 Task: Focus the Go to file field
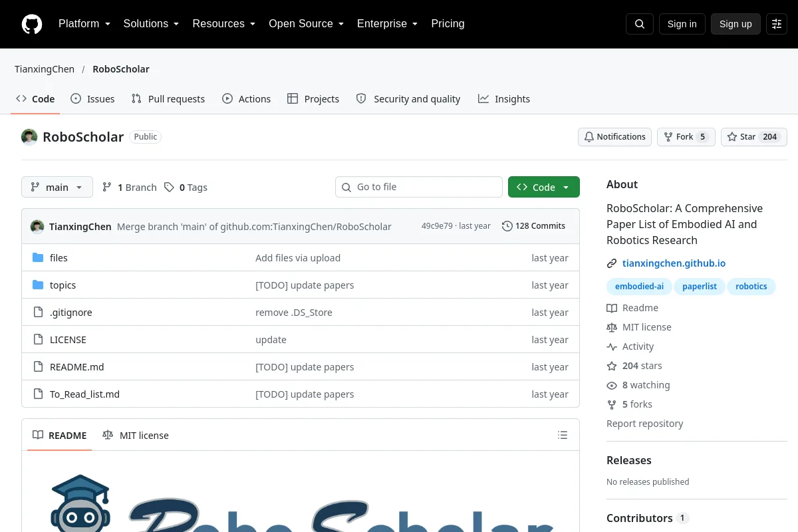coord(419,188)
